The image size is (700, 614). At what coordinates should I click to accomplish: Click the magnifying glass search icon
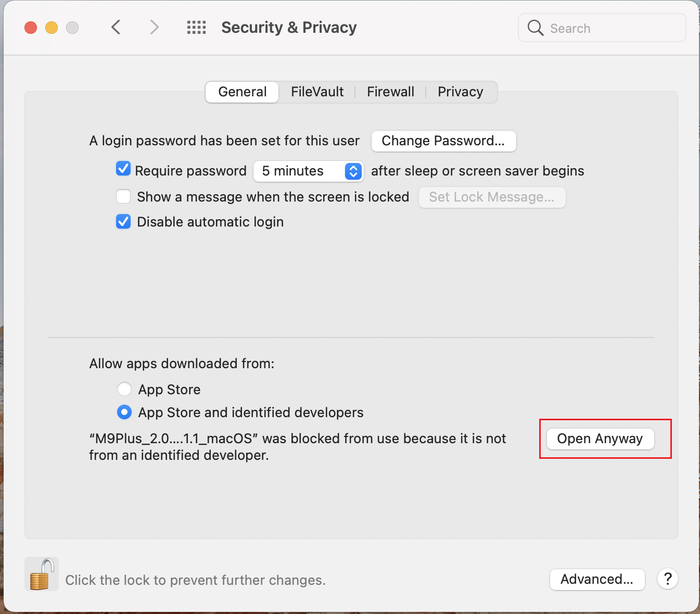(x=535, y=28)
